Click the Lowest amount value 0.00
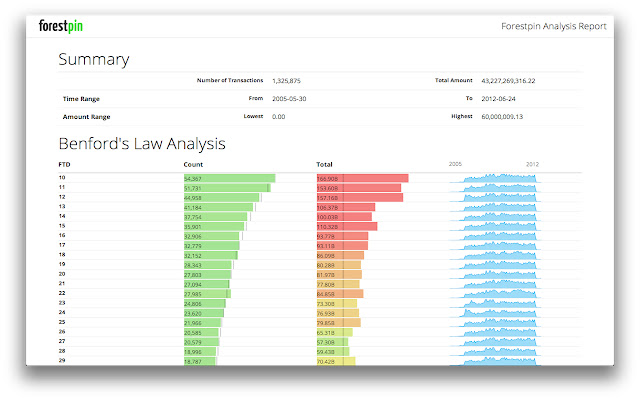 point(278,117)
